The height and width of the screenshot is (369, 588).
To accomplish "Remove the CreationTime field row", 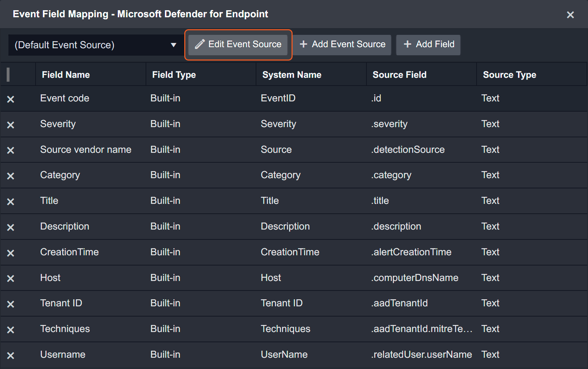I will tap(11, 253).
